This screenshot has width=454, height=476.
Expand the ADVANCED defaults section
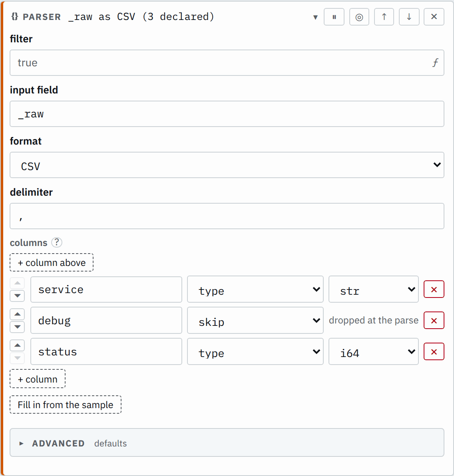click(227, 443)
